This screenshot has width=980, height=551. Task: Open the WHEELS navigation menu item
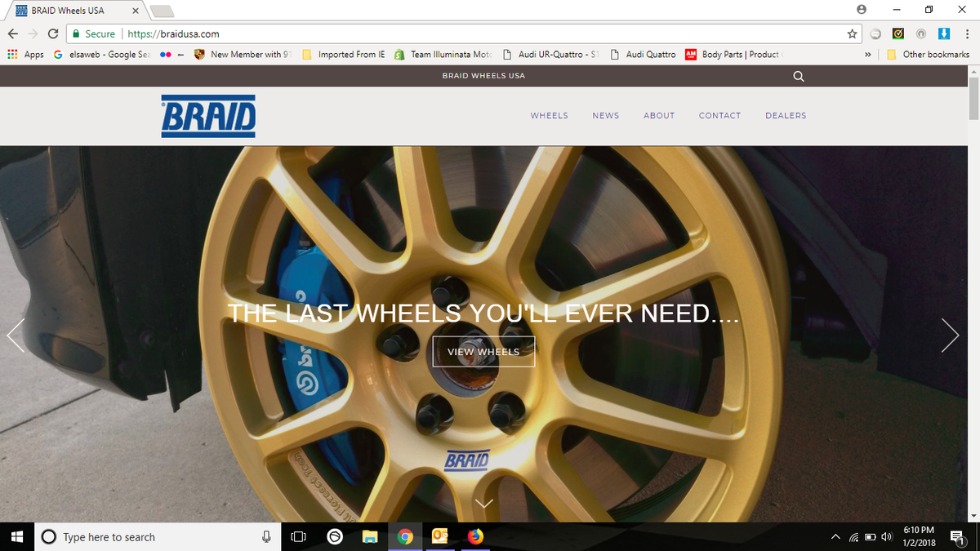(549, 116)
